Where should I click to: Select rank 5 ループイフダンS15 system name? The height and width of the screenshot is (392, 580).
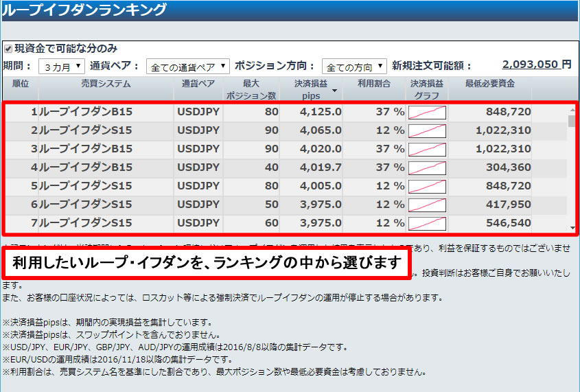click(85, 185)
